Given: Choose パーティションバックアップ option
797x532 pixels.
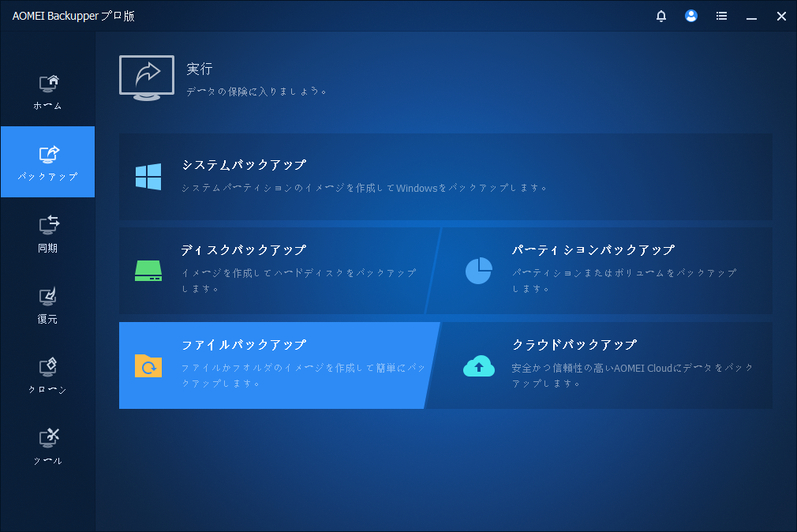Looking at the screenshot, I should 600,271.
